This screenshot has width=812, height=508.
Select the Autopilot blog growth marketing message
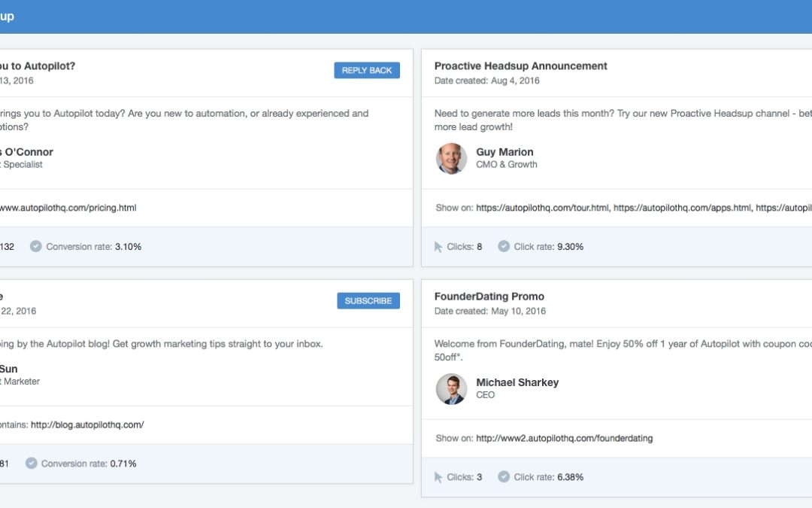(161, 344)
